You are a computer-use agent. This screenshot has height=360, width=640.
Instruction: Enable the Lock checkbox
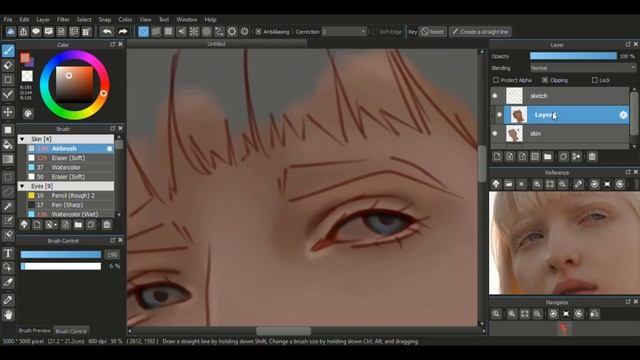point(595,80)
